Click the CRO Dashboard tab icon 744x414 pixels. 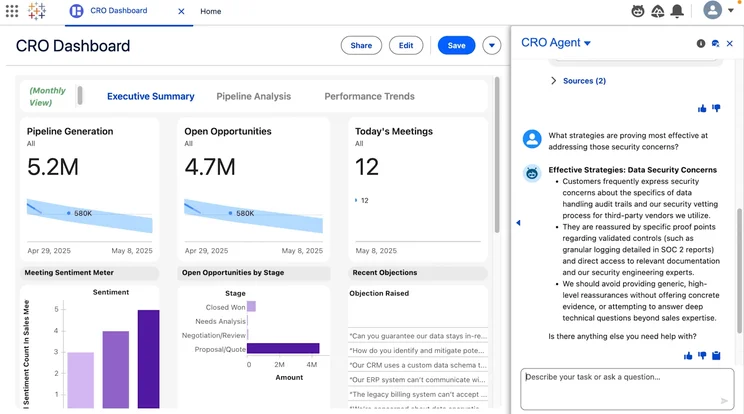[76, 11]
